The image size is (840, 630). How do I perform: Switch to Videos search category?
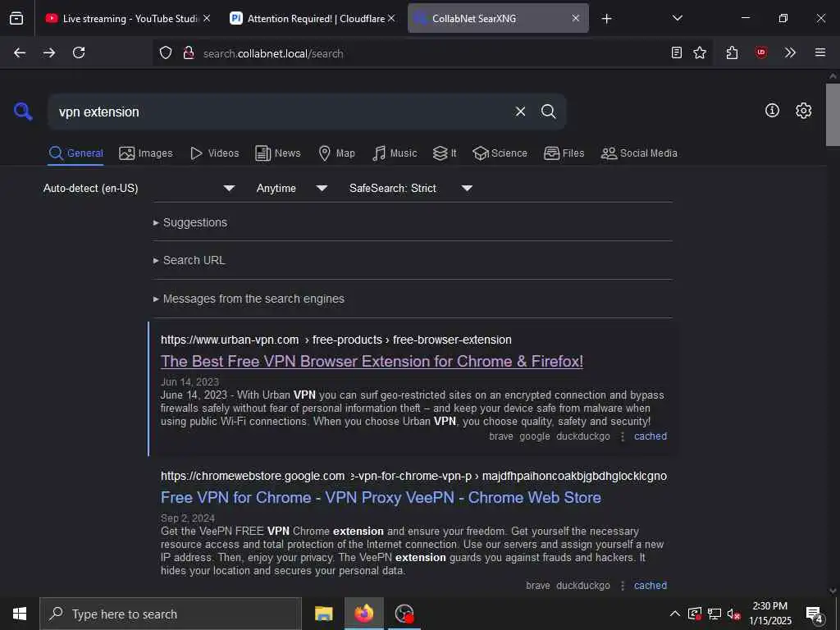(214, 153)
